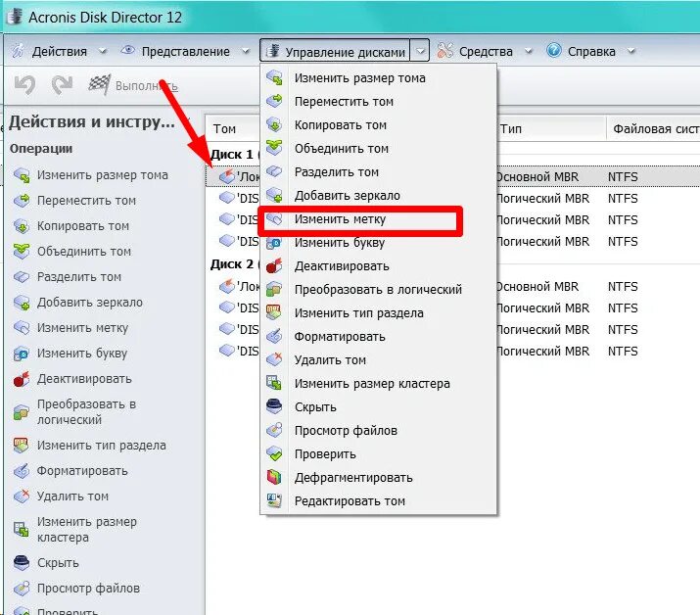Click the Acronis Disk Director title icon
Screen dimensions: 700x615
pos(16,16)
